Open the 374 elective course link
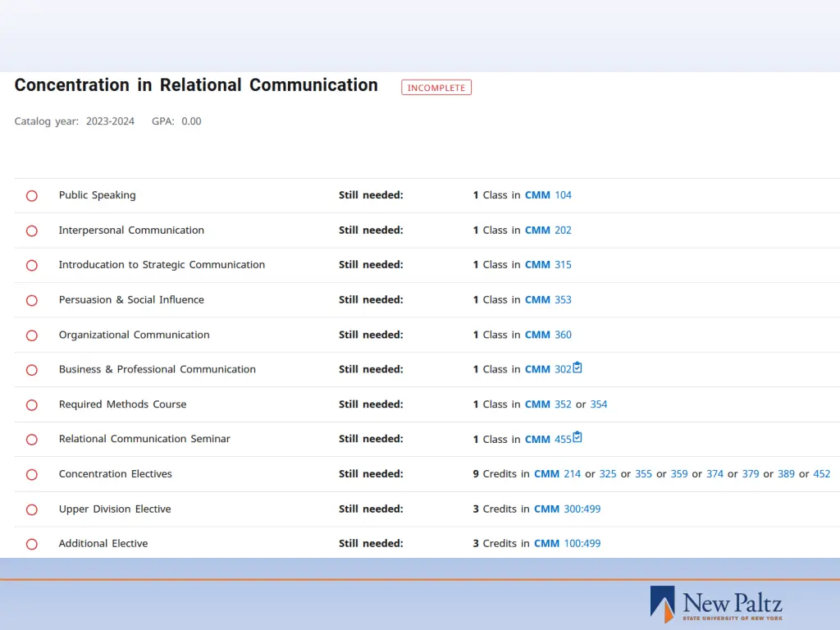Screen dimensions: 840x630 714,474
